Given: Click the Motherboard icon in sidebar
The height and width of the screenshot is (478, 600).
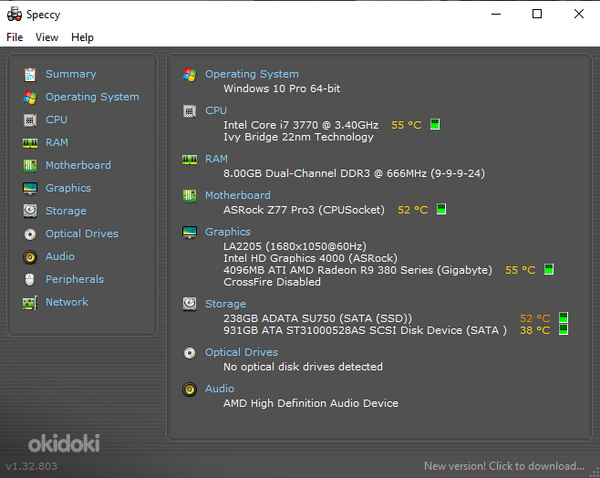Looking at the screenshot, I should pos(30,166).
